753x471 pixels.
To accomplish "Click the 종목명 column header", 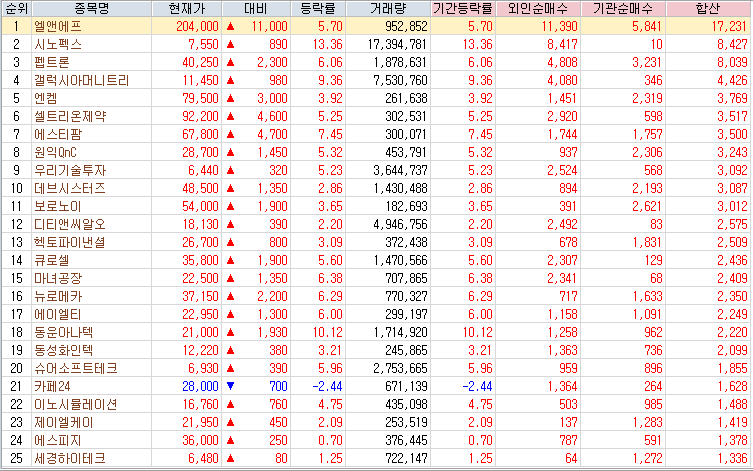I will click(91, 8).
